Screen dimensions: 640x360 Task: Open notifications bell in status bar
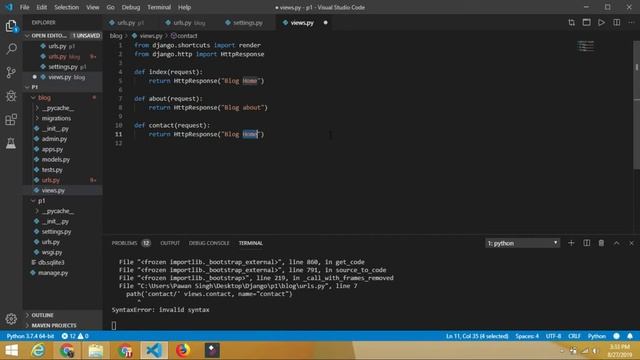coord(630,336)
